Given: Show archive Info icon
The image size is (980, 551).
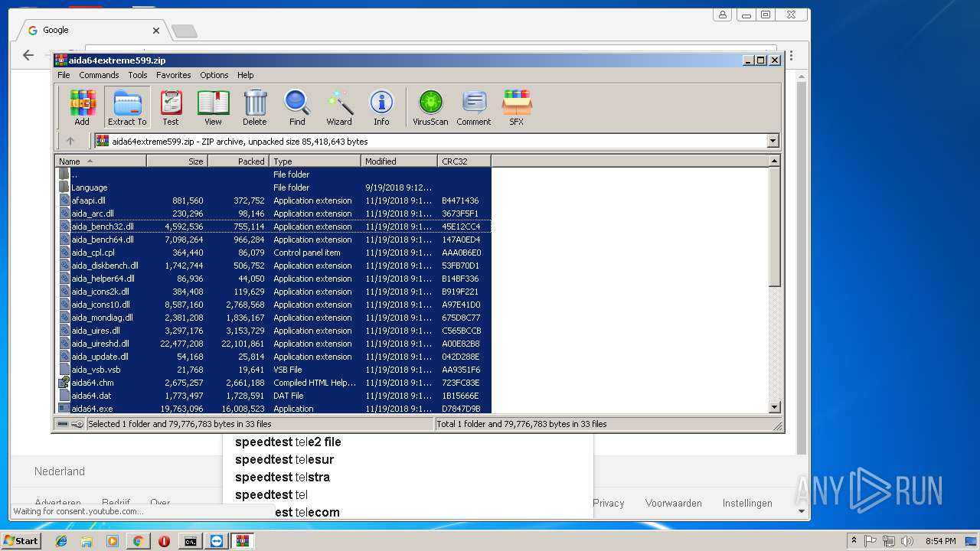Looking at the screenshot, I should [381, 107].
